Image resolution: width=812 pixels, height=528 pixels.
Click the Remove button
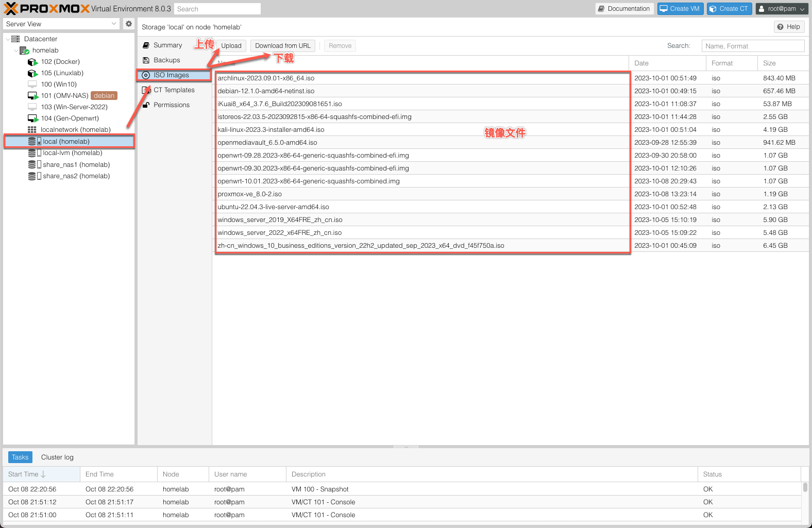coord(340,46)
